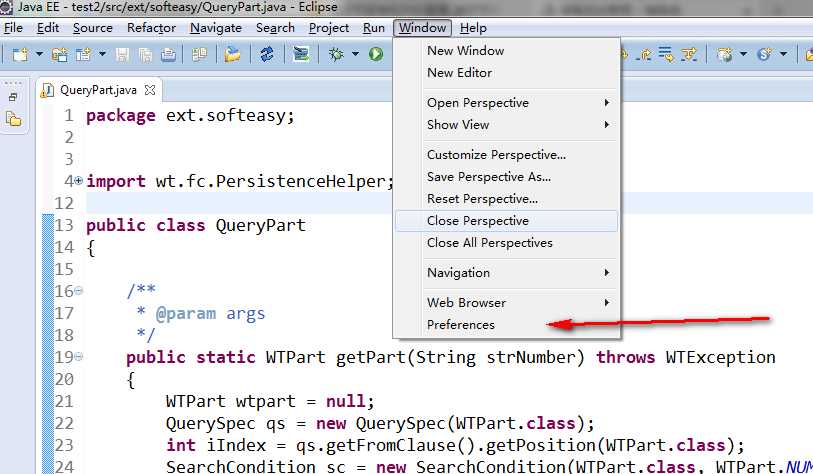The image size is (813, 474).
Task: Open the Search menu
Action: [275, 28]
